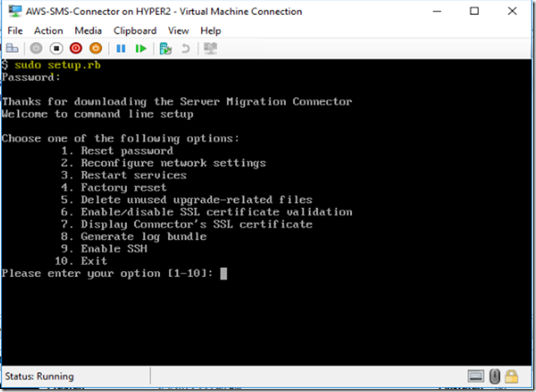Viewport: 536px width, 392px height.
Task: Click the VM window title bar icon
Action: tap(15, 11)
